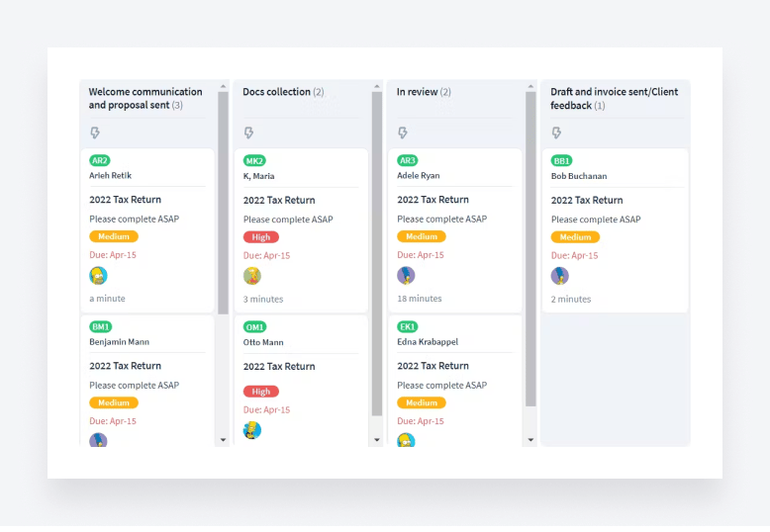Click the scroll down arrow in In review column

pyautogui.click(x=530, y=440)
